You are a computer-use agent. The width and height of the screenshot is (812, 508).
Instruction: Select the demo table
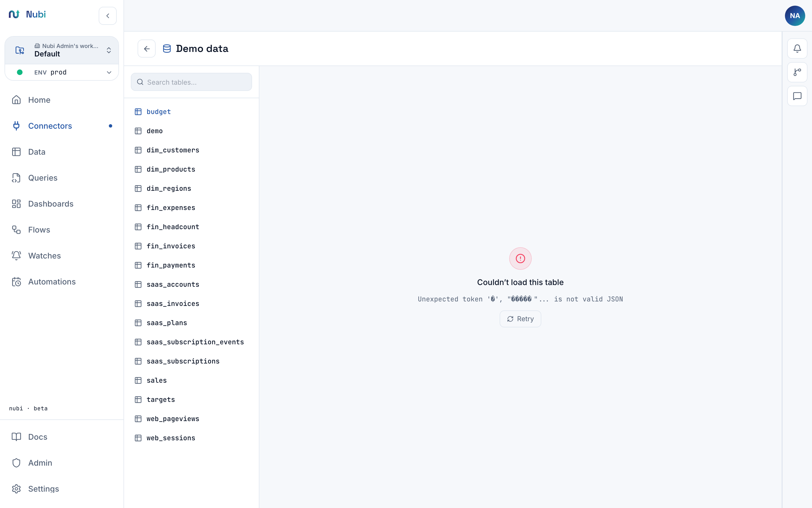[x=191, y=131]
